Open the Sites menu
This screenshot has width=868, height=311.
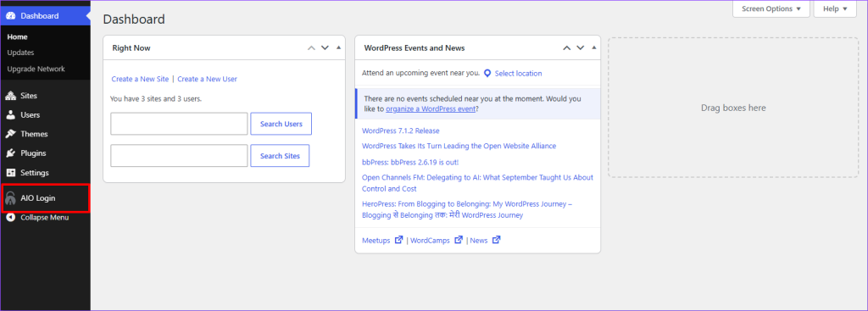(45, 96)
